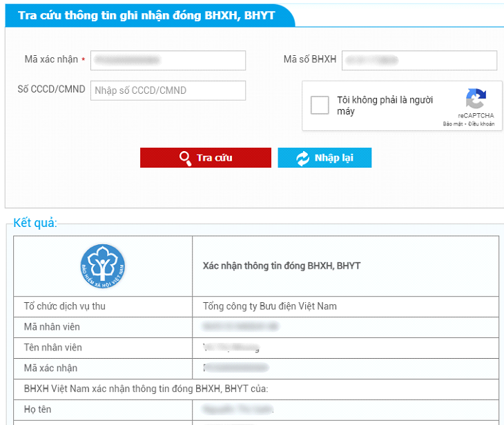The height and width of the screenshot is (425, 504).
Task: Focus the Mã số BHXH input field
Action: pos(419,60)
